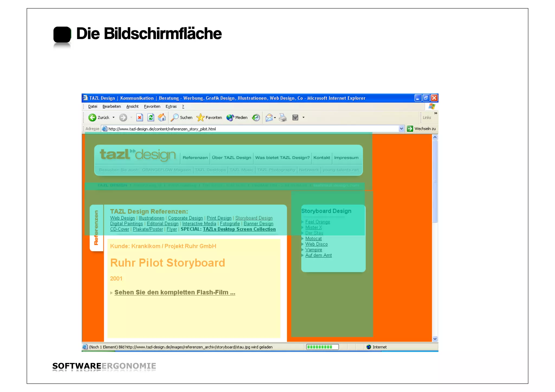Click the status bar page icon

coord(85,347)
